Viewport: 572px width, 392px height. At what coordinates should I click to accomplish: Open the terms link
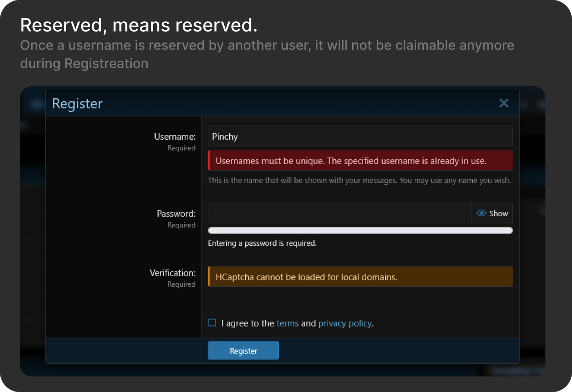pos(287,323)
